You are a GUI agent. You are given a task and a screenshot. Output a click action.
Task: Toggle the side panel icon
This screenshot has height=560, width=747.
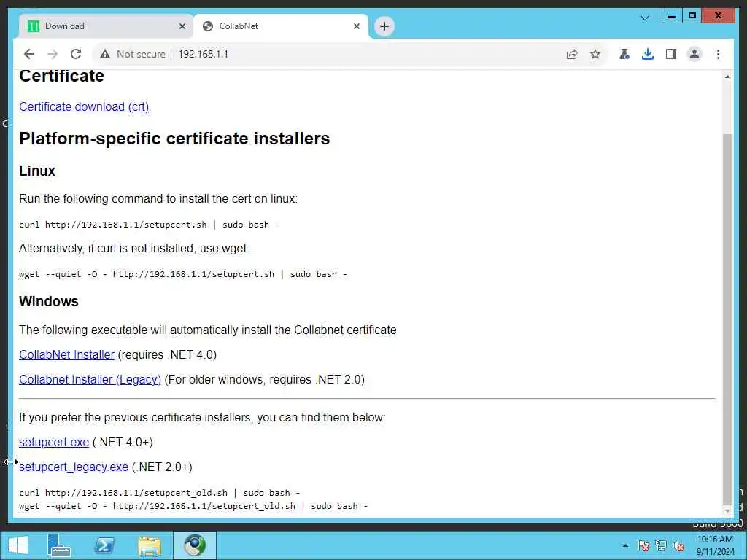[671, 54]
